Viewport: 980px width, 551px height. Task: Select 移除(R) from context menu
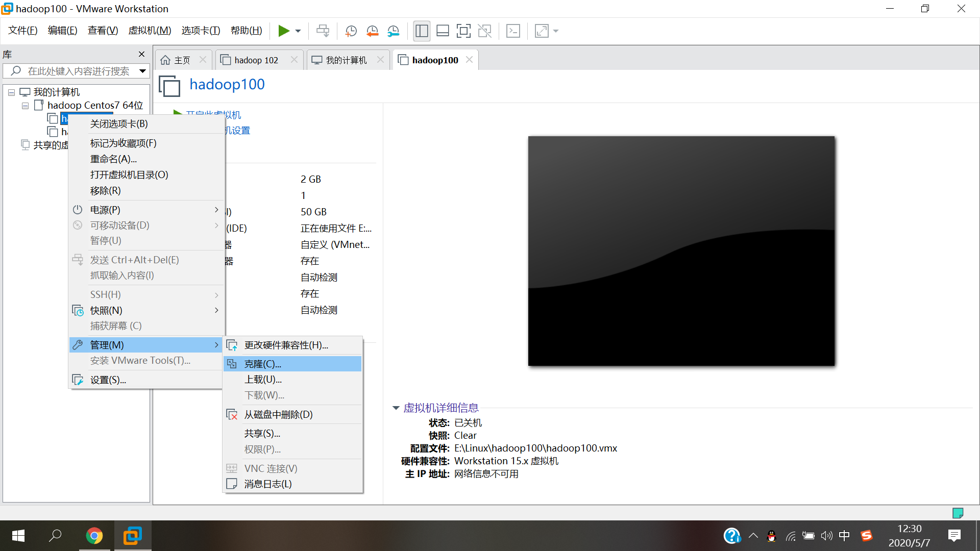(x=147, y=191)
